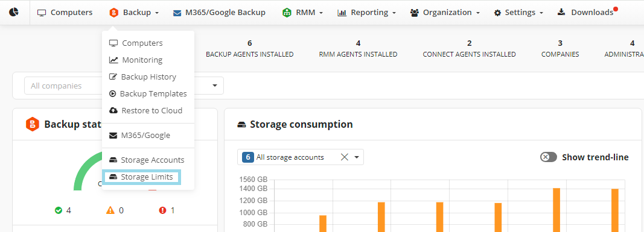Click the orange Backup hexagon icon

(113, 13)
